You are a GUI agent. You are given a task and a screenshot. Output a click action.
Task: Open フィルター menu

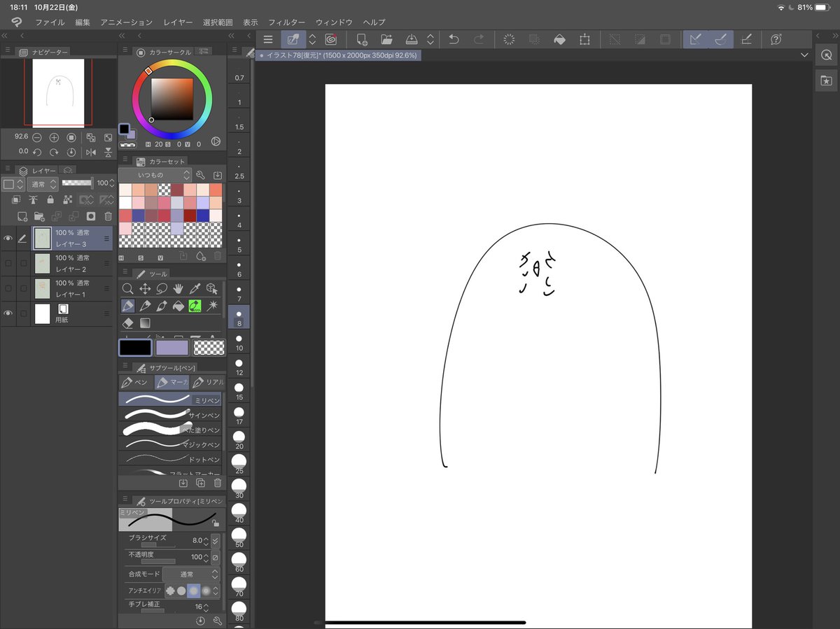(287, 22)
